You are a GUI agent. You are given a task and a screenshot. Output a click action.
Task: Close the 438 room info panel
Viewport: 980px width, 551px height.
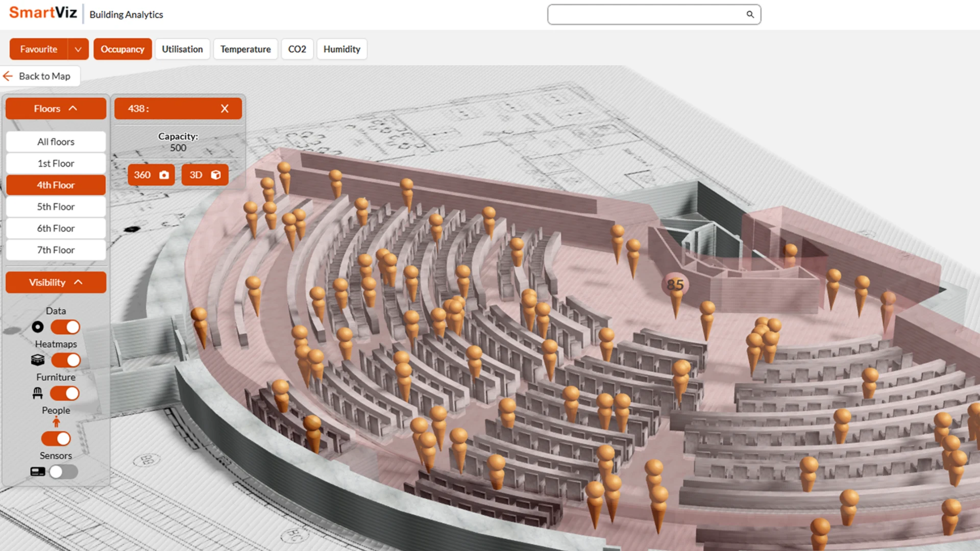(225, 109)
